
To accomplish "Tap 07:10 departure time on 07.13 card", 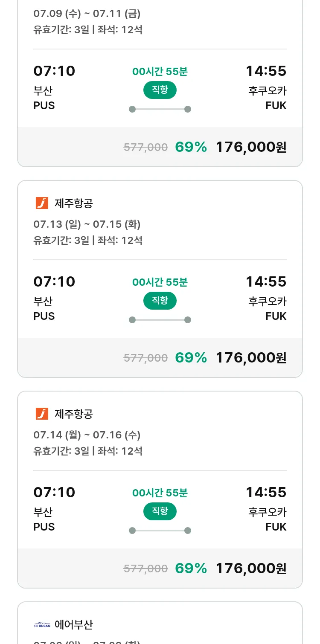I will 54,281.
